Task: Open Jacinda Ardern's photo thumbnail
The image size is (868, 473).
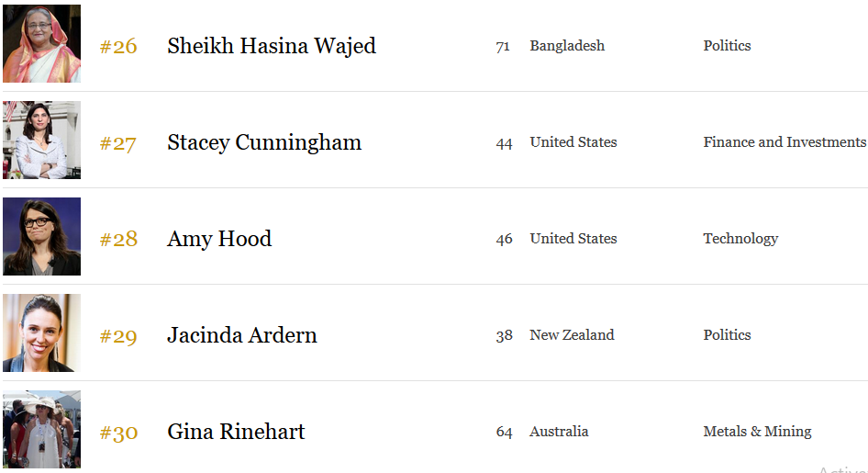Action: point(41,332)
